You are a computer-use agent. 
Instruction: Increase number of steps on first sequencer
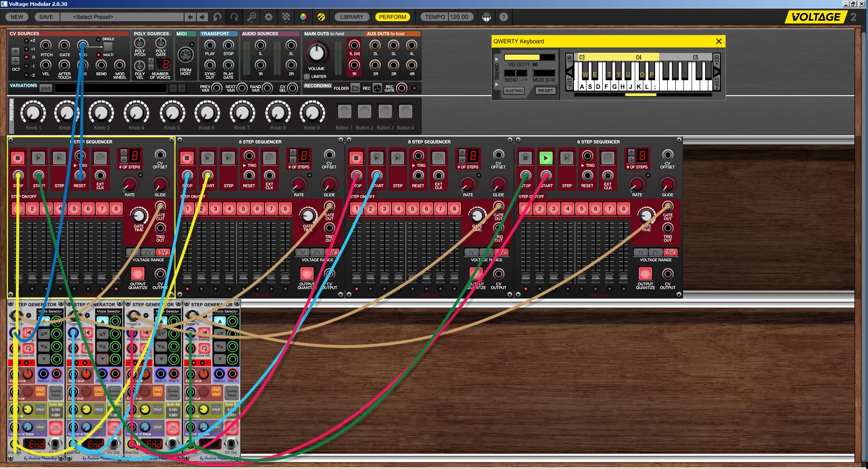123,153
